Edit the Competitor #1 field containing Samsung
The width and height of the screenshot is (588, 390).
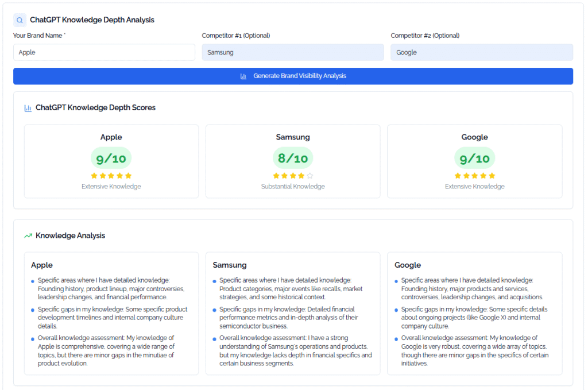(x=293, y=52)
